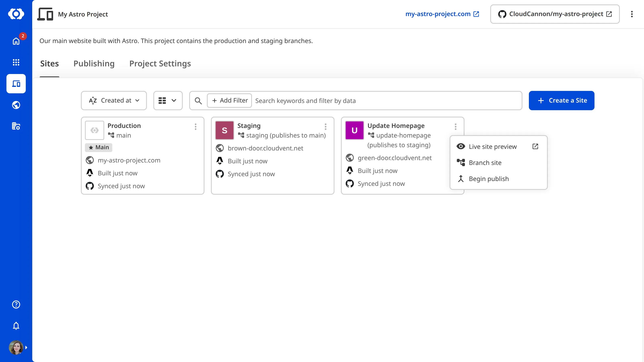Image resolution: width=644 pixels, height=362 pixels.
Task: Toggle Update Homepage card kebab menu
Action: (455, 127)
